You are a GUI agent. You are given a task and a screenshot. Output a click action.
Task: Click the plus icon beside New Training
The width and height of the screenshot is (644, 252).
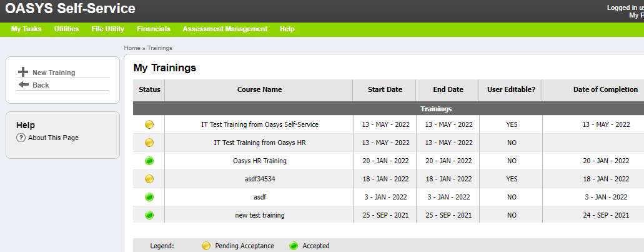pos(23,73)
